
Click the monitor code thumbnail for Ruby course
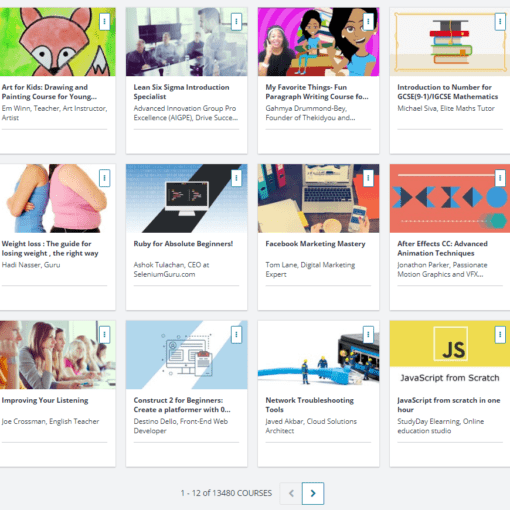point(186,198)
